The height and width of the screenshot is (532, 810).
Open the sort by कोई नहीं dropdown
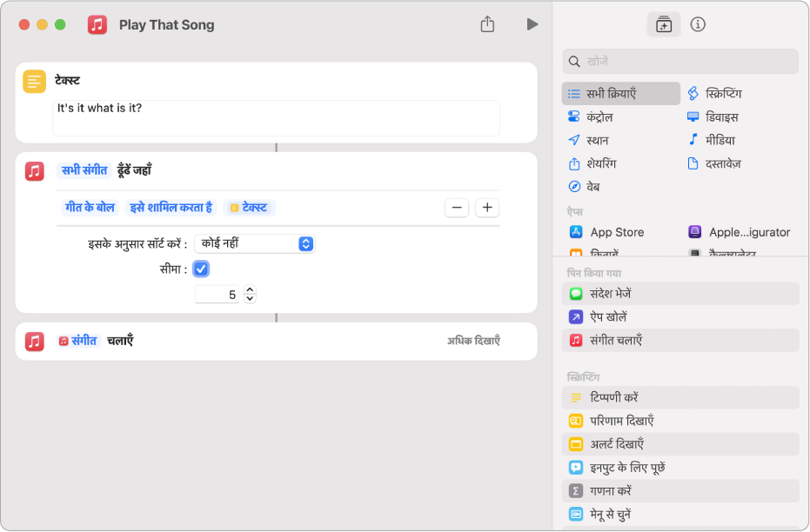pyautogui.click(x=255, y=243)
